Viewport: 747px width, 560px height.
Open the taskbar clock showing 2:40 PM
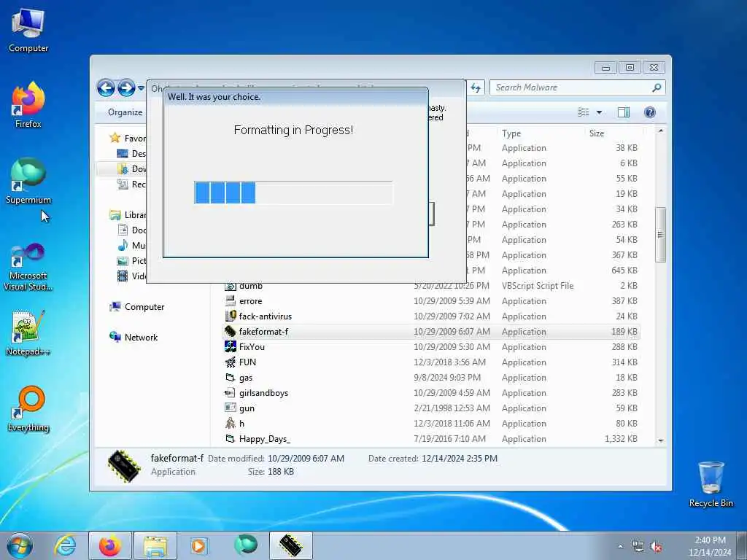coord(710,546)
